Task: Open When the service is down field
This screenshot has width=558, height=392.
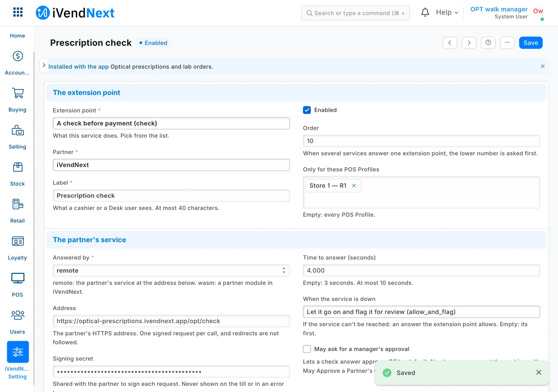Action: (421, 312)
